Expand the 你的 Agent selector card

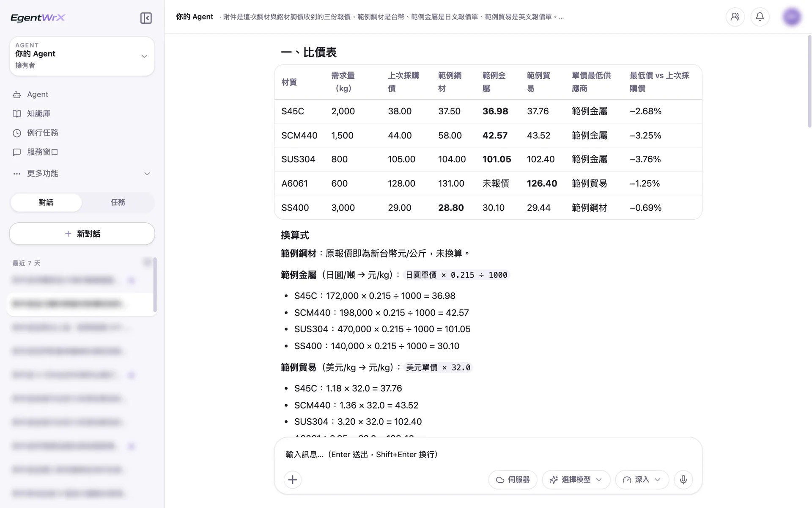tap(82, 56)
